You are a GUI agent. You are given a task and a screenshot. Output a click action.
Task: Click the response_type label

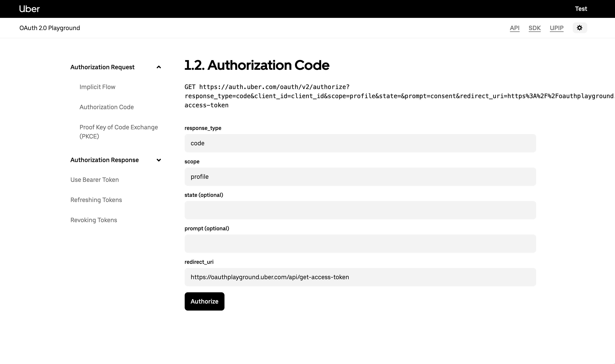203,128
